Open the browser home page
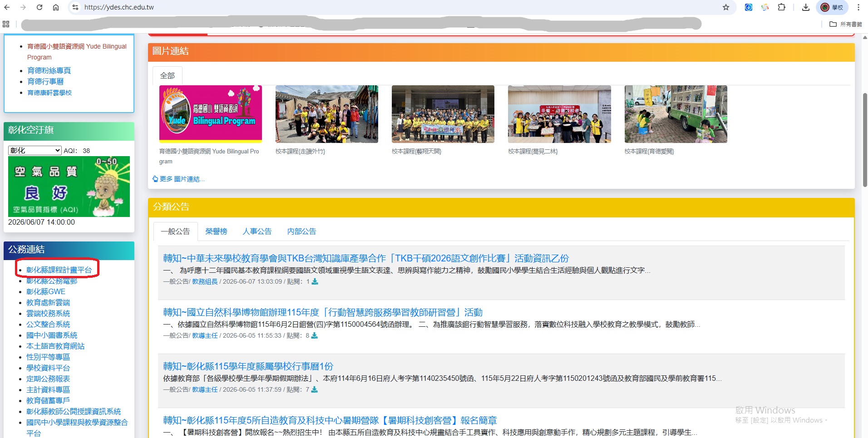This screenshot has width=868, height=438. pyautogui.click(x=56, y=7)
